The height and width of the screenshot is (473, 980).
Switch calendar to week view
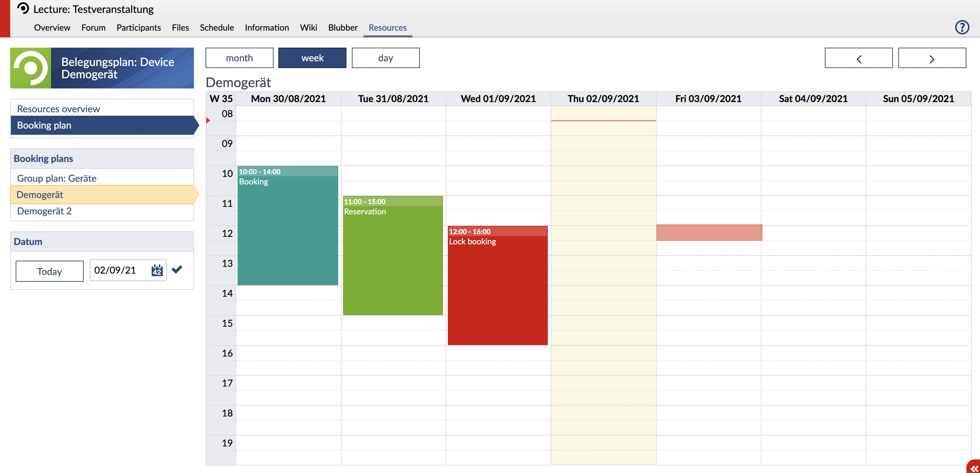(312, 58)
